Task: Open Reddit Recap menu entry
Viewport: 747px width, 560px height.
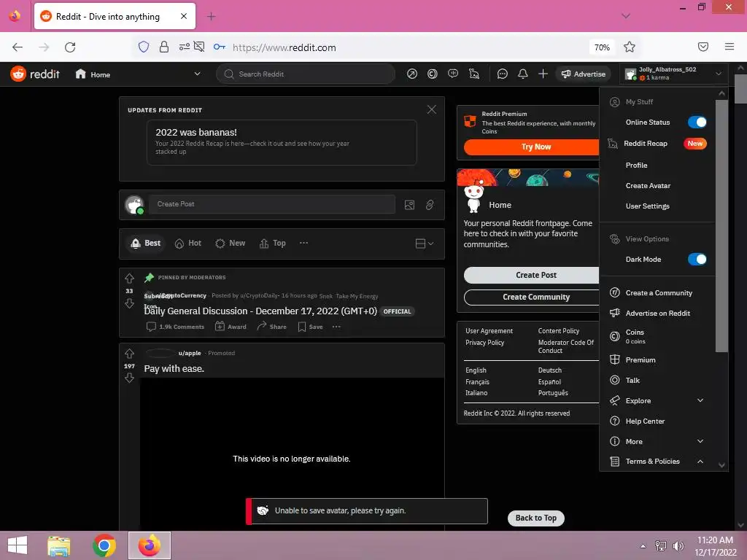Action: 657,144
